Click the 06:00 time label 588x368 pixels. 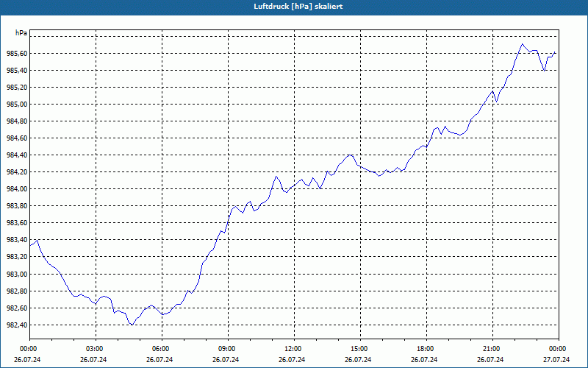pyautogui.click(x=162, y=349)
